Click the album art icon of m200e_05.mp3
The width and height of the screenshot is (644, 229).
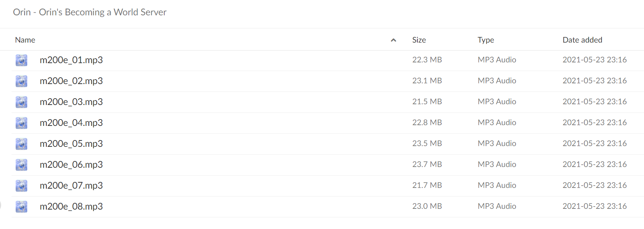click(21, 144)
